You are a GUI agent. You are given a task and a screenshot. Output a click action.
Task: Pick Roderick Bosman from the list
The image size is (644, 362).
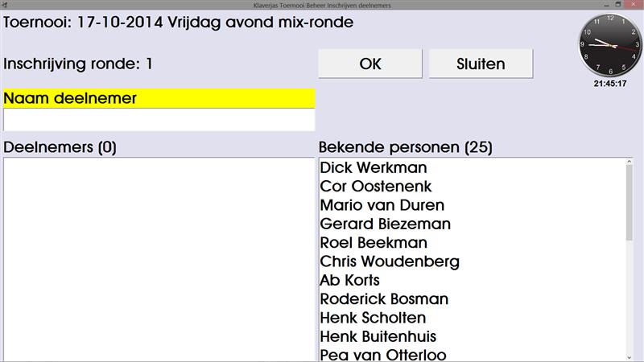[x=384, y=299]
